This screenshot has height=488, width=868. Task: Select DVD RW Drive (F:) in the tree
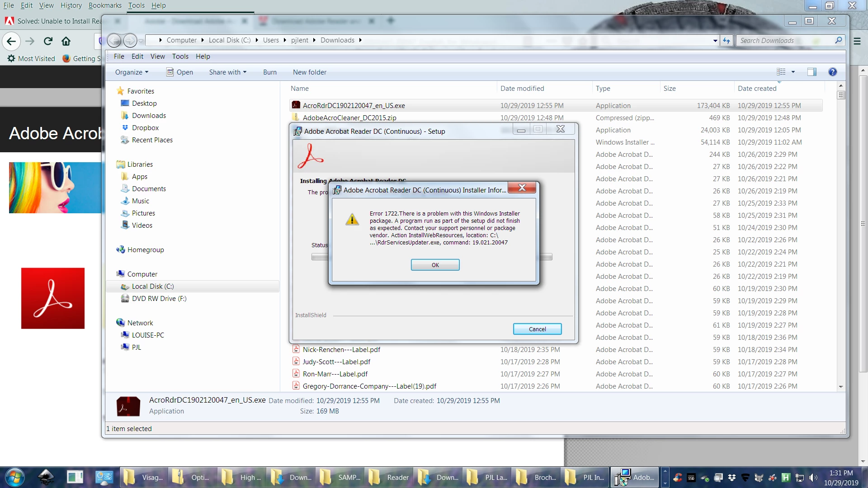[159, 299]
